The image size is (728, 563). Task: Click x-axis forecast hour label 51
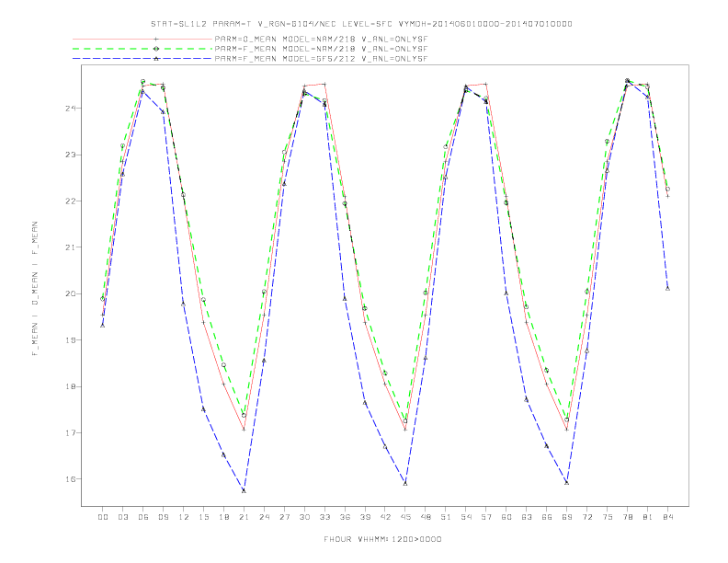pos(446,517)
